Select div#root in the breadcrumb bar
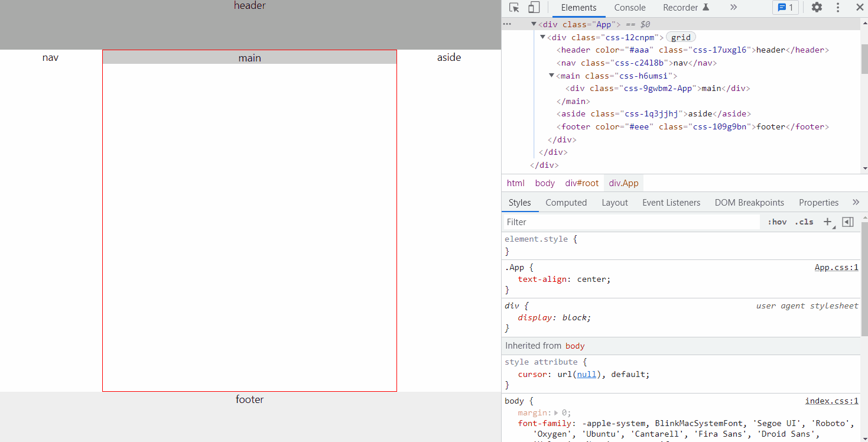 point(581,183)
